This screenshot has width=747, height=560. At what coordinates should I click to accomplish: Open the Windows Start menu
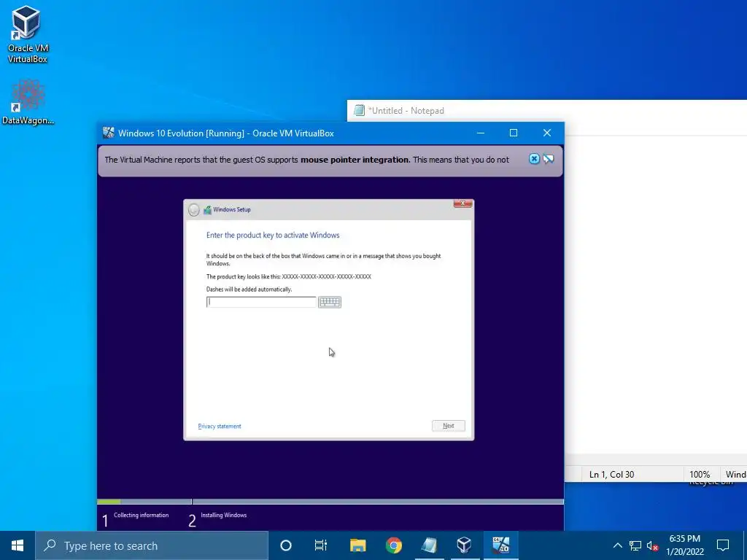[x=18, y=545]
